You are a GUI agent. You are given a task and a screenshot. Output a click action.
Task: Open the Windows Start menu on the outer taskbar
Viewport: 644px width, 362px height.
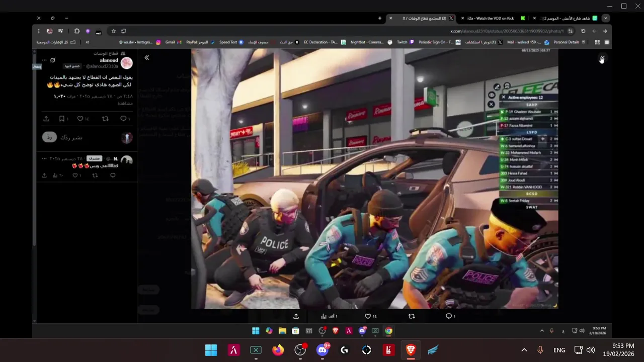211,350
